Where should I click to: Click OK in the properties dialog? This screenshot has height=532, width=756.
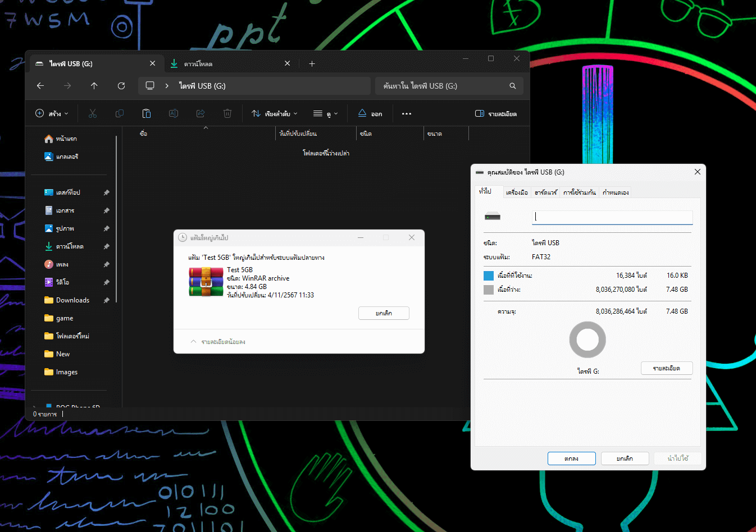[571, 458]
